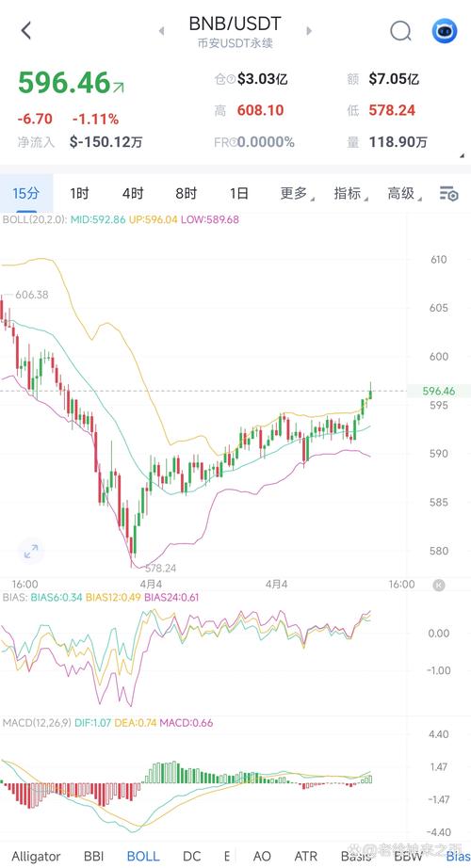Click the 118.90万 volume value
471x868 pixels.
398,142
